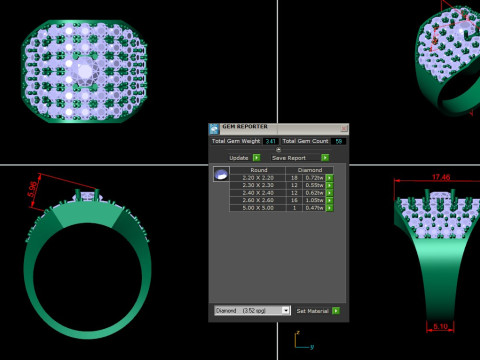
Task: Select the round gem thumbnail
Action: click(x=221, y=174)
